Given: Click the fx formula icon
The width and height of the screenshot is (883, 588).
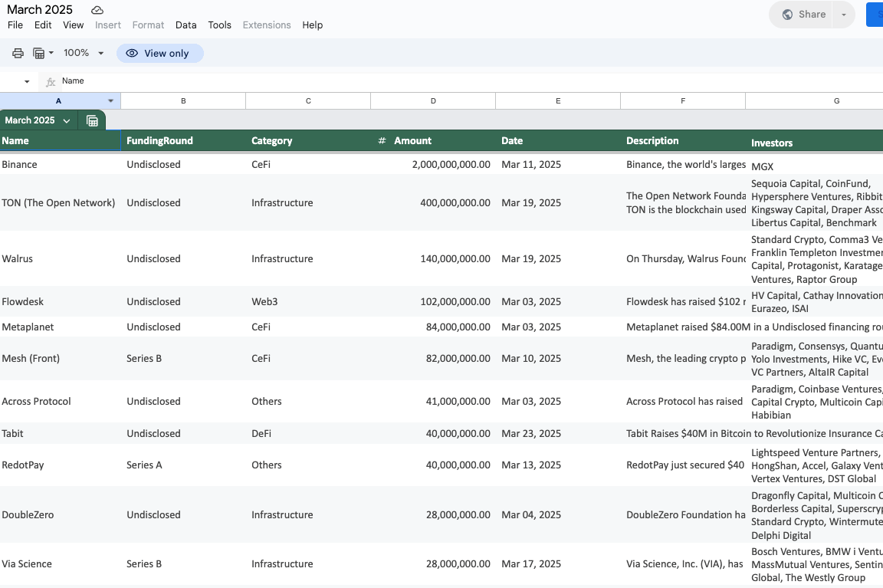Looking at the screenshot, I should pos(50,82).
